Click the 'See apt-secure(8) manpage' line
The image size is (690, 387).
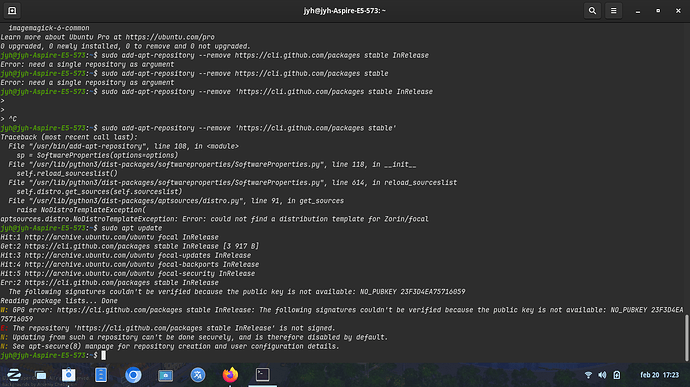click(170, 346)
